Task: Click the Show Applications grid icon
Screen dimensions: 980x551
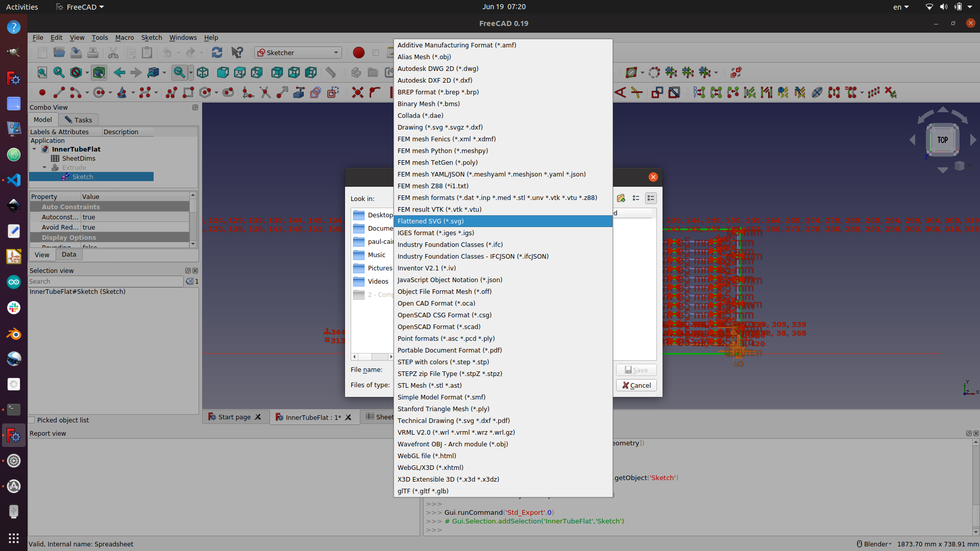Action: 14,538
